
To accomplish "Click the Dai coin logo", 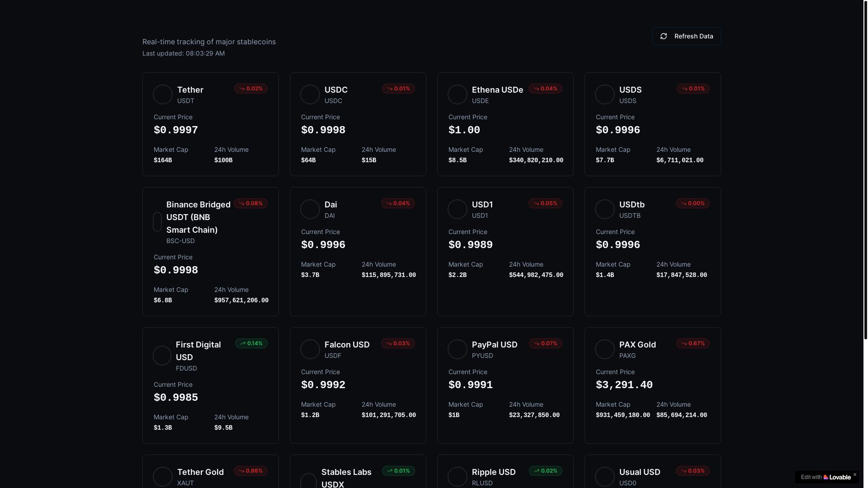I will [310, 209].
